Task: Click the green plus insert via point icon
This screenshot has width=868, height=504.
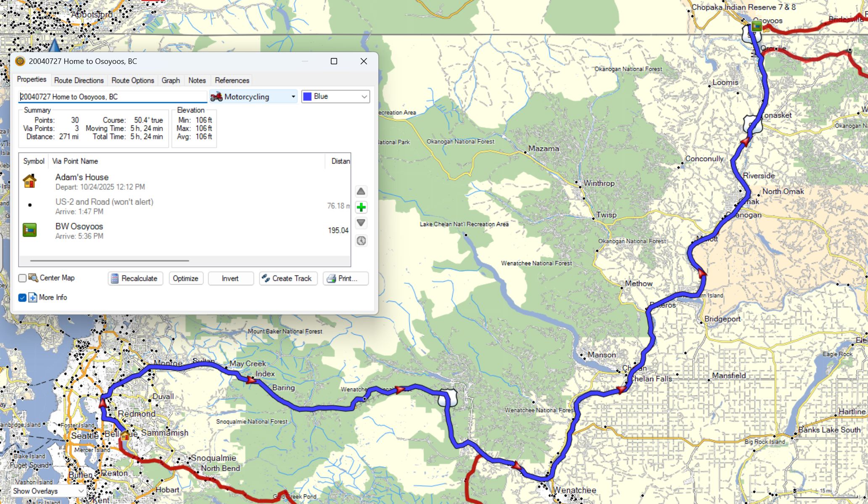Action: pyautogui.click(x=361, y=207)
